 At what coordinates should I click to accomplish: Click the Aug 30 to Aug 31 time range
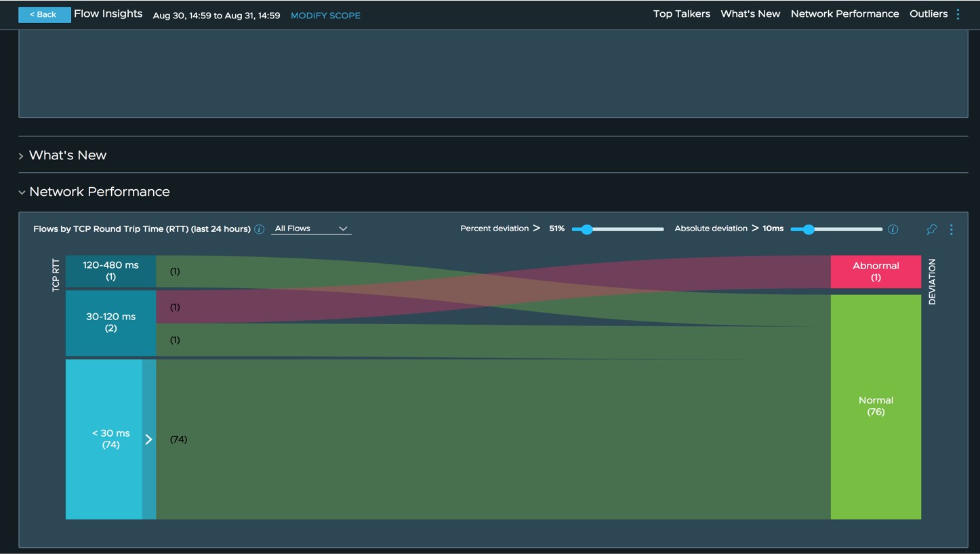(216, 16)
